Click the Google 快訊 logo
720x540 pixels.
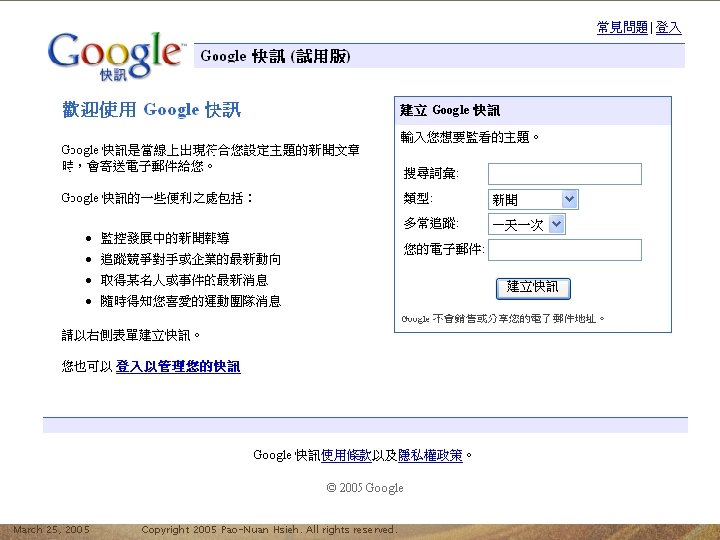click(x=117, y=56)
